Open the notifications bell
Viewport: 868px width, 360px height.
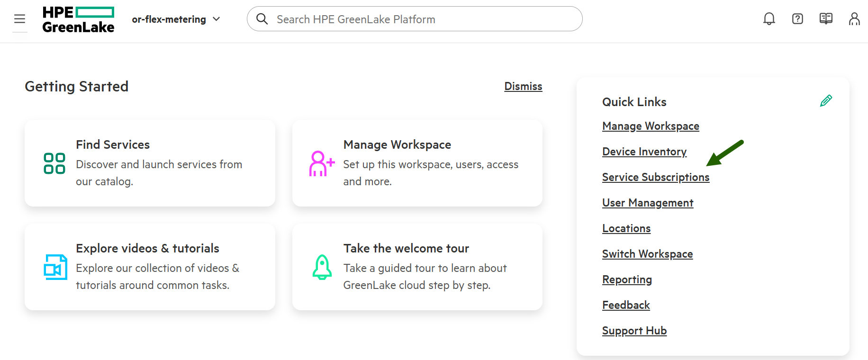coord(769,19)
